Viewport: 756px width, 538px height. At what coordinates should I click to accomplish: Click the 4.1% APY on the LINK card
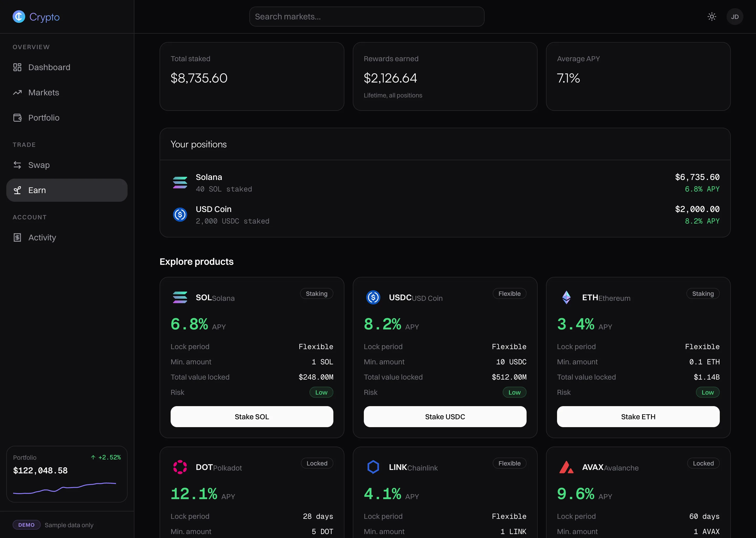click(x=383, y=494)
